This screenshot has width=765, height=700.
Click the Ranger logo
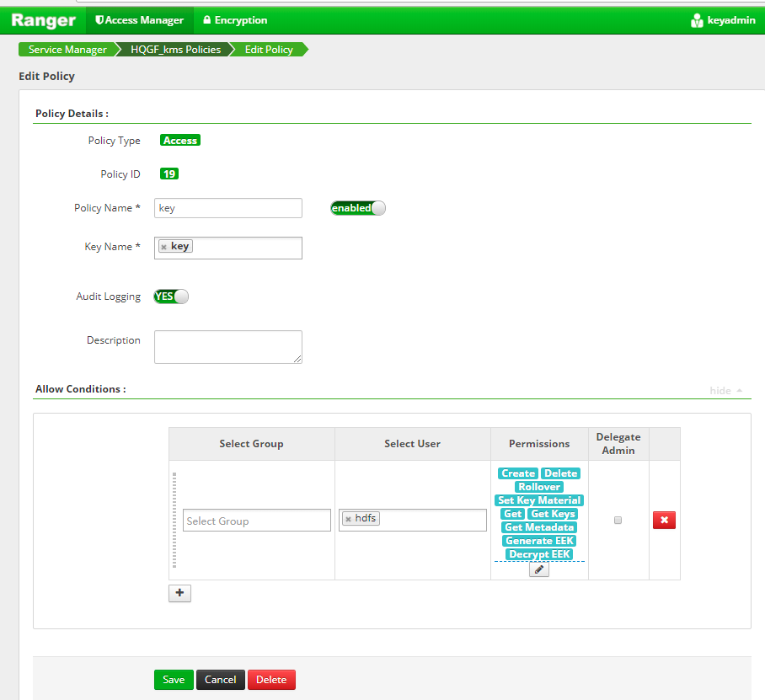[x=43, y=20]
